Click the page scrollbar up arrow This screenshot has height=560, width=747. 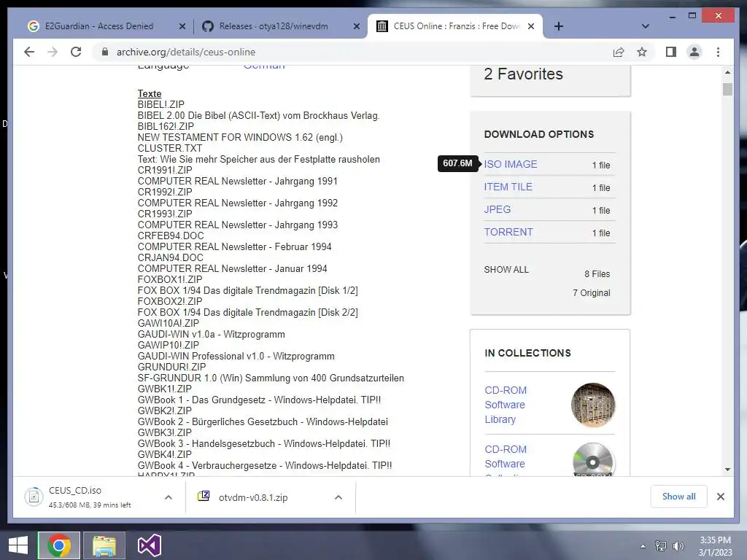pyautogui.click(x=727, y=72)
